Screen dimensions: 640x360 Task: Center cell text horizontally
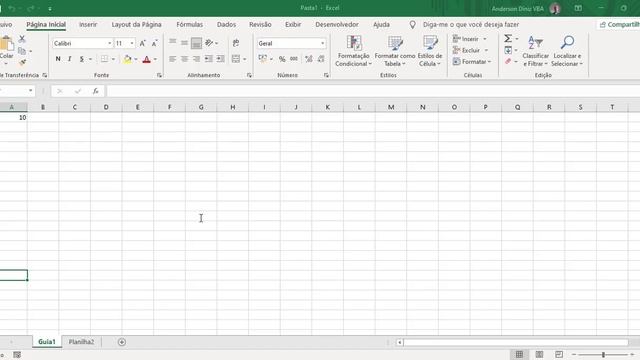(184, 59)
